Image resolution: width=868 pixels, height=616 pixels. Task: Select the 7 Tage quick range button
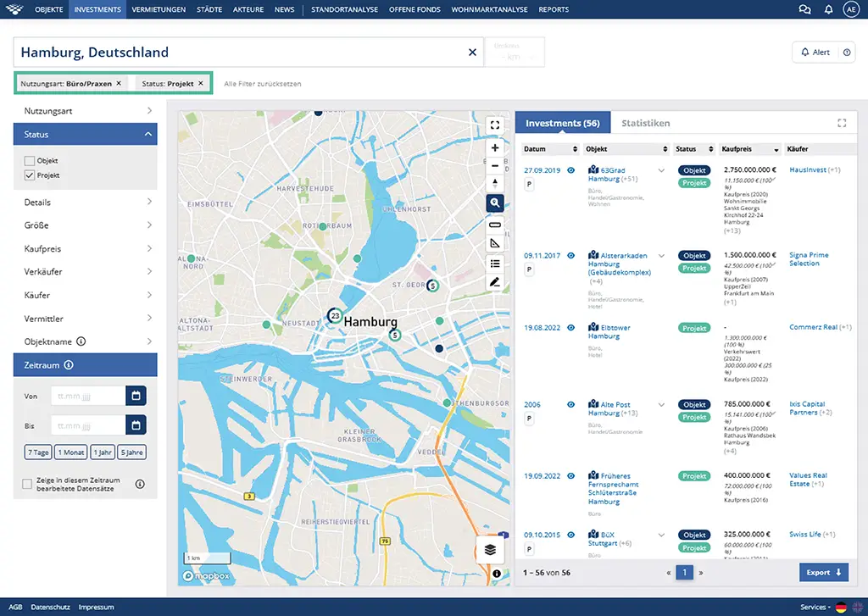[38, 452]
